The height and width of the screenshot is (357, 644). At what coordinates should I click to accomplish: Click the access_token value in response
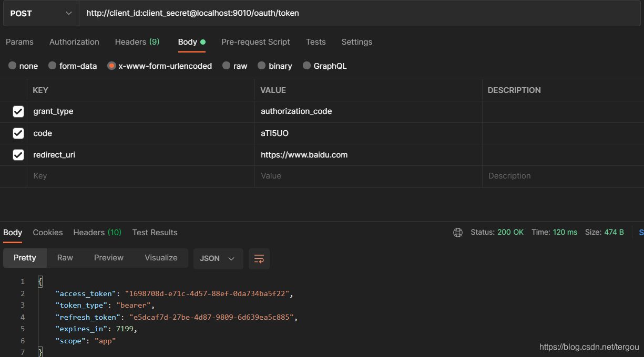208,293
